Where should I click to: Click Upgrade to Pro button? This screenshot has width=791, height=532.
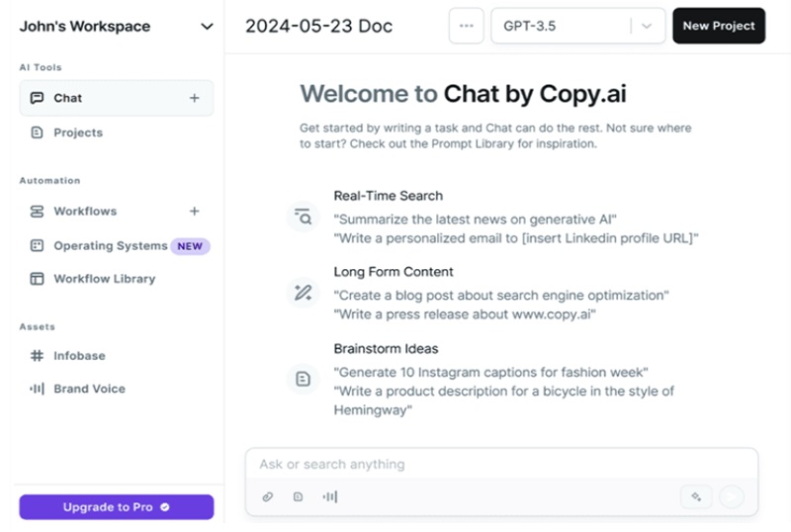(117, 506)
